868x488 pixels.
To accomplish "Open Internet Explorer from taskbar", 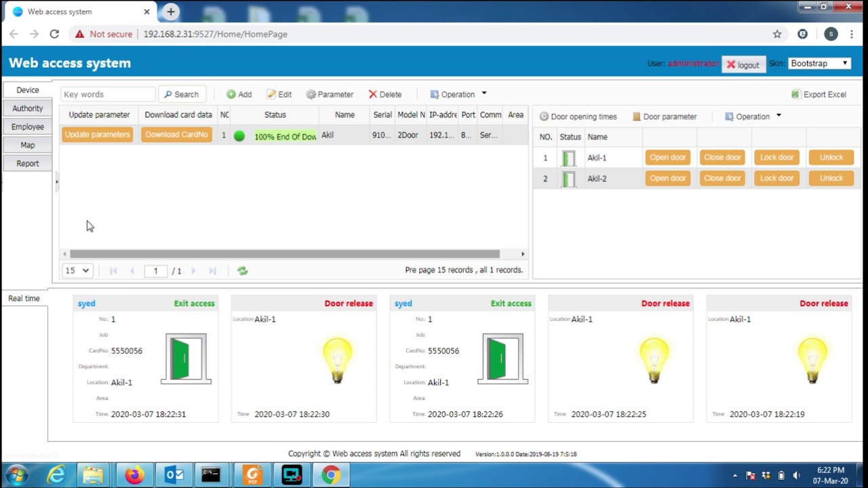I will coord(56,475).
